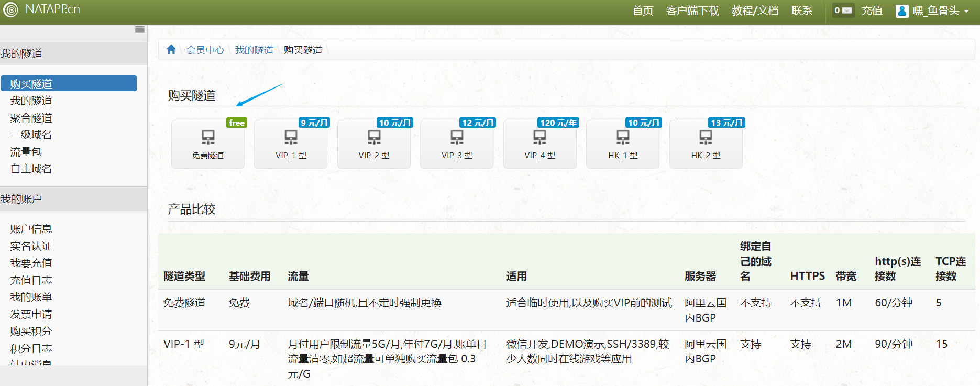Viewport: 980px width, 386px height.
Task: Open 客户端下载 in top navigation
Action: pyautogui.click(x=692, y=10)
